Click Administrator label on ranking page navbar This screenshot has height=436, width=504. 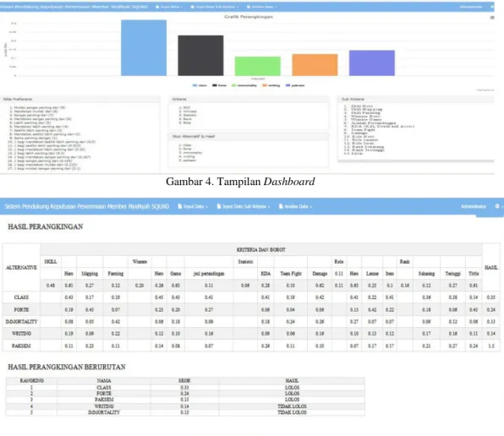(474, 206)
